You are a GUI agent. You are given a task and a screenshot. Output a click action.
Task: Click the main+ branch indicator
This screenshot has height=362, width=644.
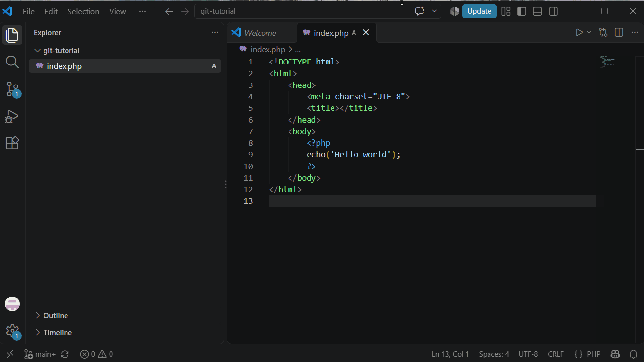tap(40, 354)
